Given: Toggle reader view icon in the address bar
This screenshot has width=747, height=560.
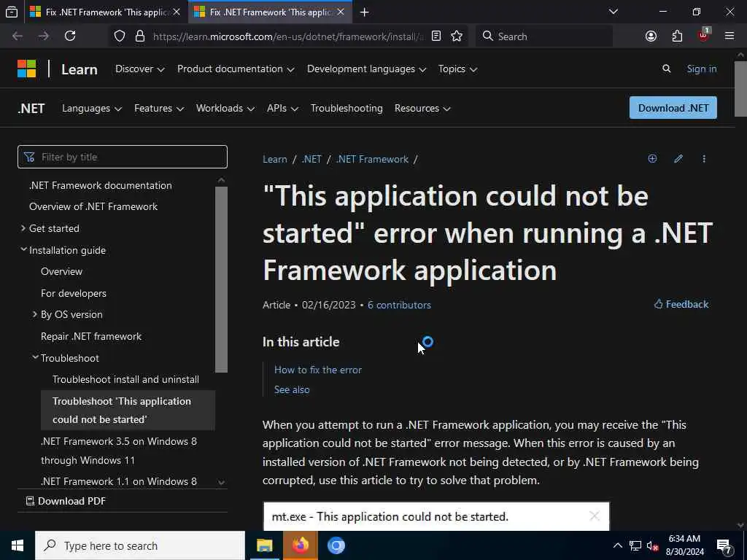Looking at the screenshot, I should click(436, 36).
